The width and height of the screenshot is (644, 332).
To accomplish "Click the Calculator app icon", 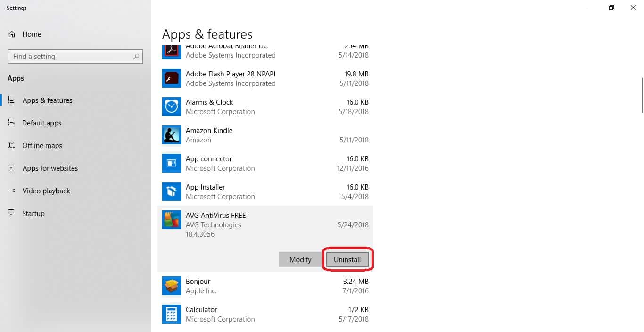I will tap(171, 314).
